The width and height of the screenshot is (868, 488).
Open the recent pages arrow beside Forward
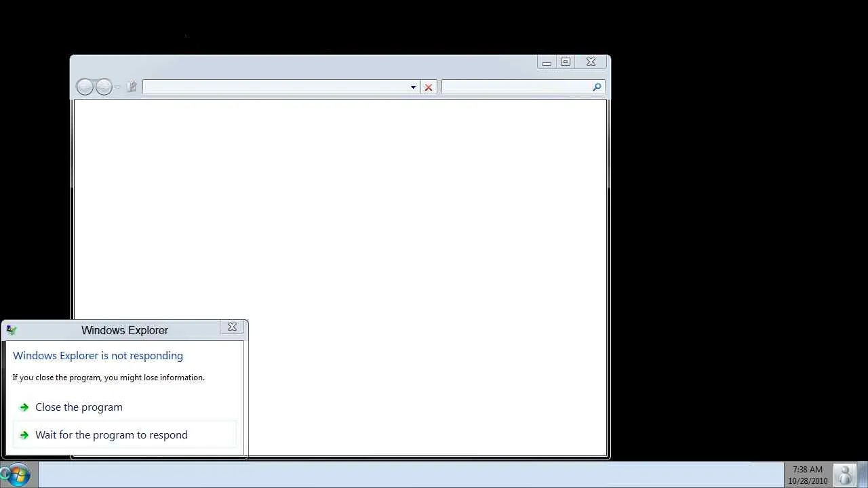[x=117, y=87]
